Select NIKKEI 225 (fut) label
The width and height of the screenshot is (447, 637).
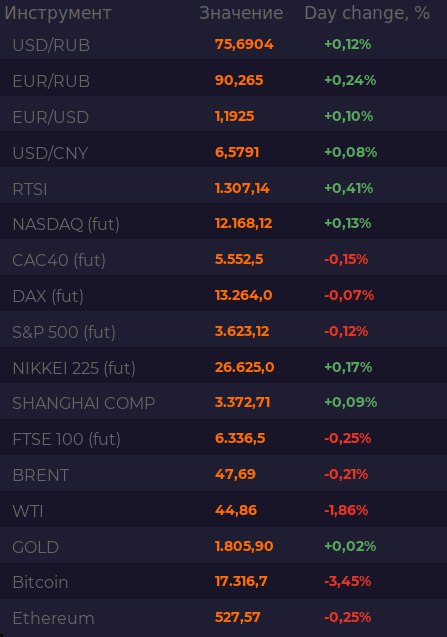click(x=74, y=368)
